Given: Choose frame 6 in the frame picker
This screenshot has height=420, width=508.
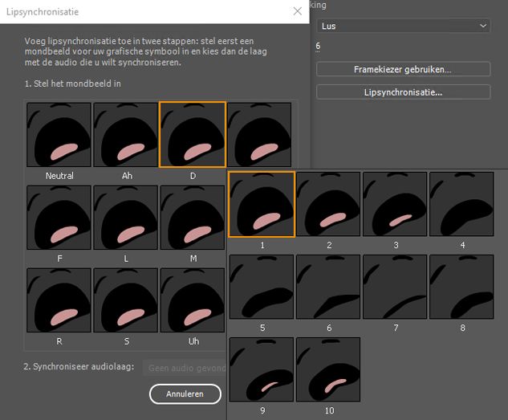Looking at the screenshot, I should [328, 287].
